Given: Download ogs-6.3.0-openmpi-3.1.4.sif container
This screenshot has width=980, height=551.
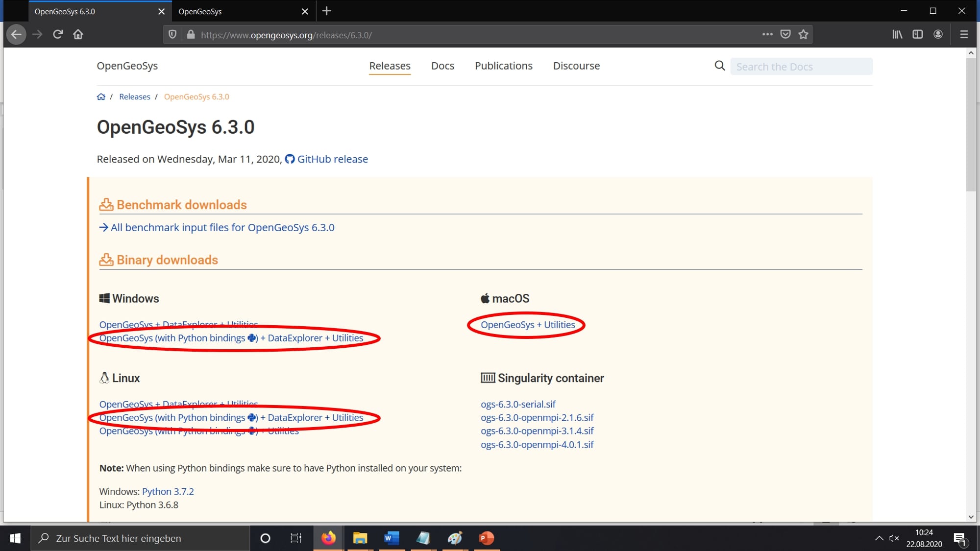Looking at the screenshot, I should click(537, 431).
